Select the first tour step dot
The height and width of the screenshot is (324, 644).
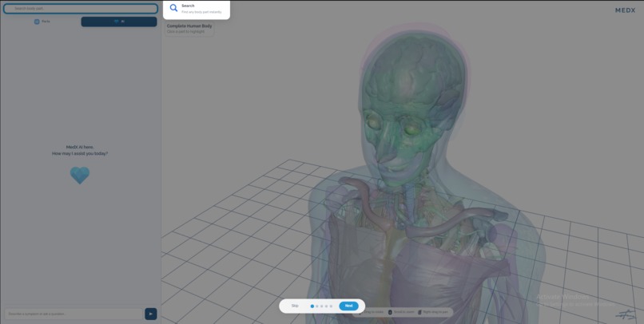tap(312, 306)
